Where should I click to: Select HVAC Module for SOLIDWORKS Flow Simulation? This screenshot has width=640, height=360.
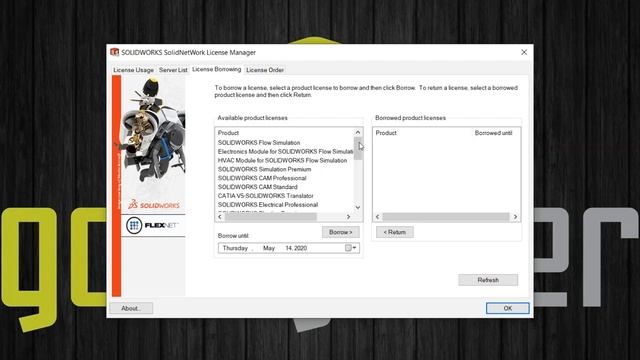[x=282, y=160]
